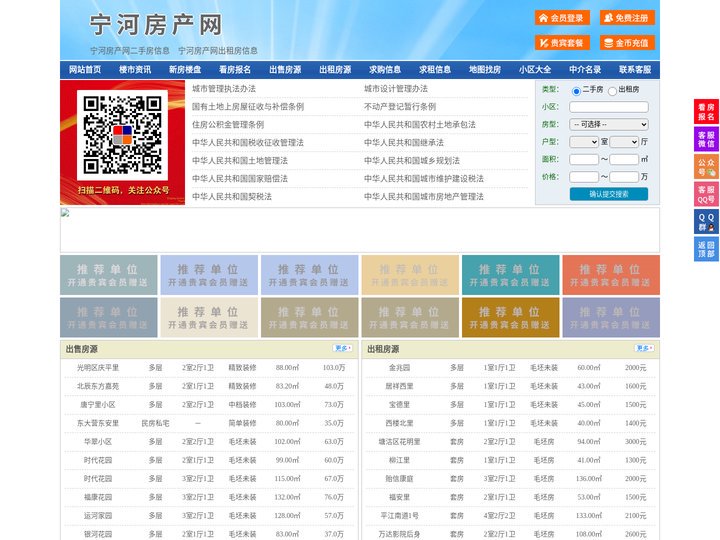
Task: Click 更多 in 出租房源 header
Action: pos(644,349)
